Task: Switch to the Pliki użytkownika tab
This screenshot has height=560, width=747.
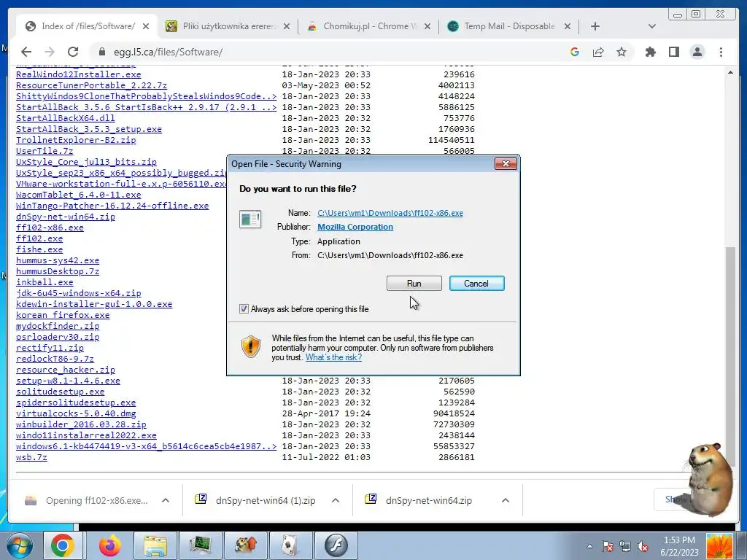Action: (228, 26)
